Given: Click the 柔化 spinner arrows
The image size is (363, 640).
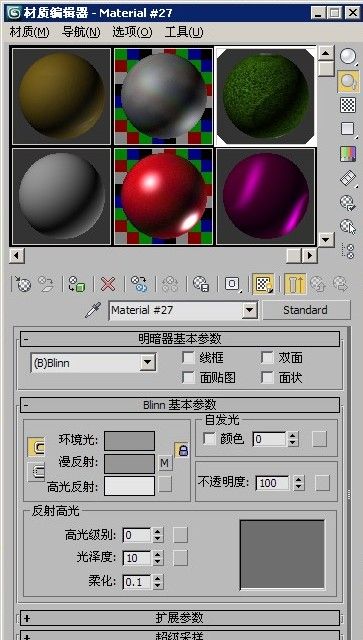Looking at the screenshot, I should click(x=158, y=581).
